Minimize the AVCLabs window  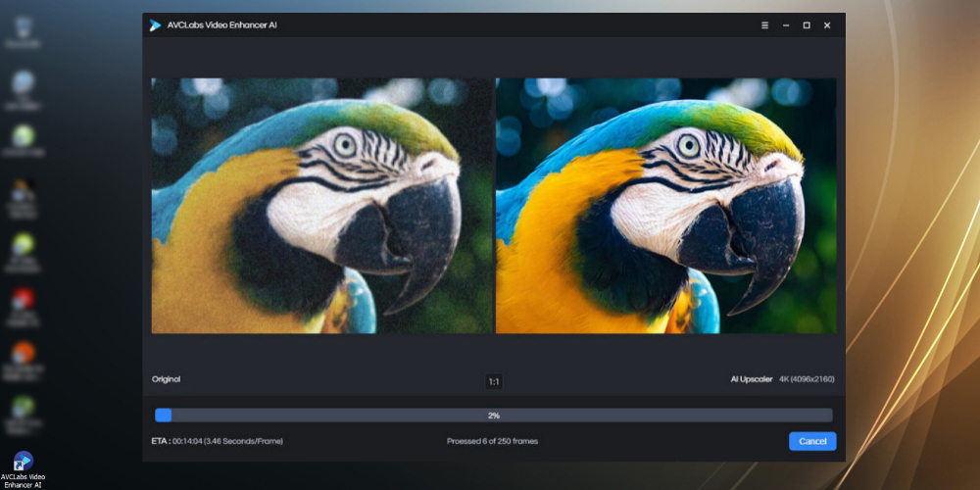(x=786, y=25)
